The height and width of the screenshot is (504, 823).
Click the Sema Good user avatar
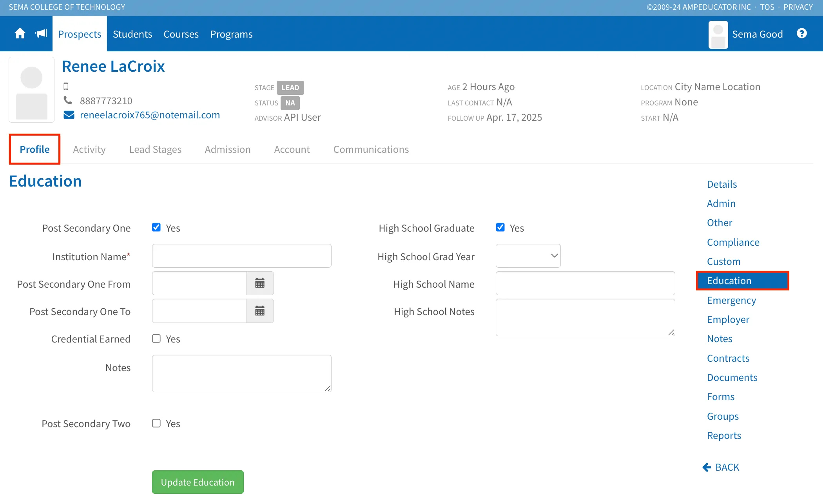point(718,34)
